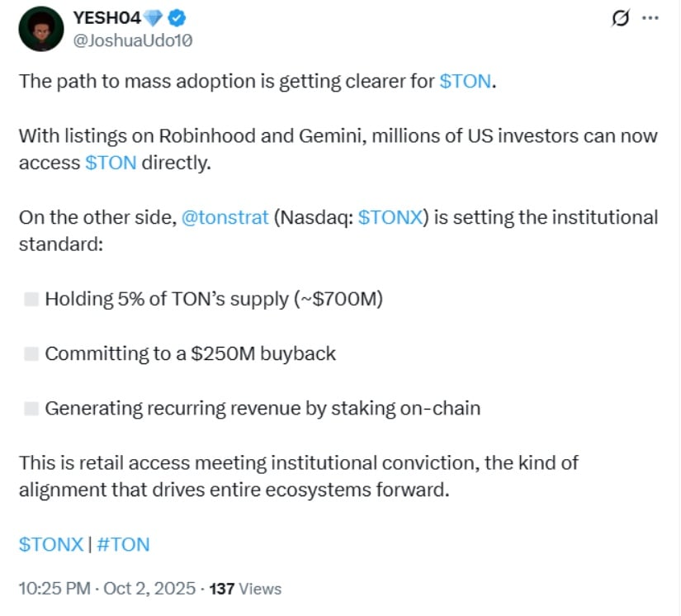Open the three-dot More options menu
This screenshot has width=681, height=616.
[651, 17]
